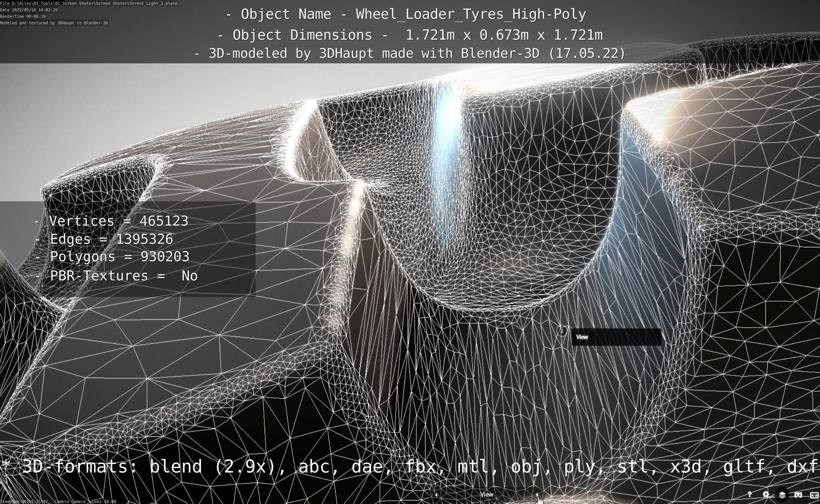Click the 3D-modeled by 3DHaupt credit line
The image size is (820, 504).
tap(410, 53)
